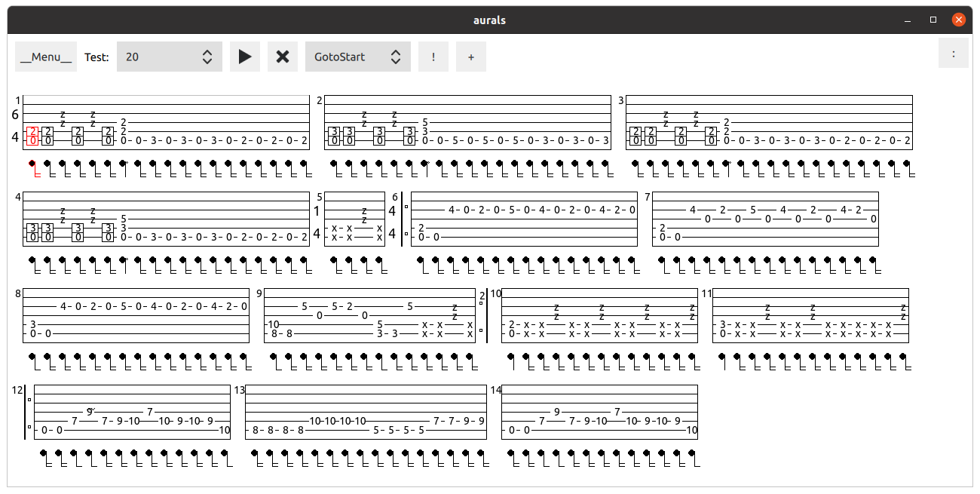Select tab measure 13
980x494 pixels.
pyautogui.click(x=366, y=412)
